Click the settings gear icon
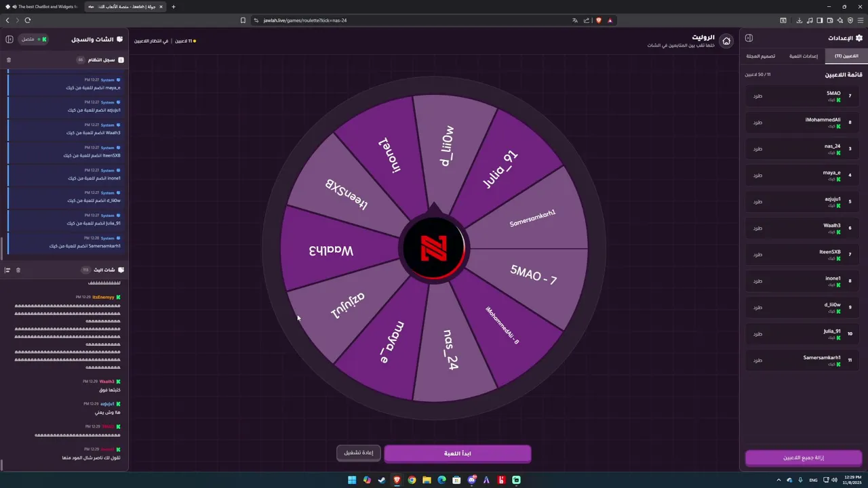This screenshot has width=868, height=488. pyautogui.click(x=859, y=39)
